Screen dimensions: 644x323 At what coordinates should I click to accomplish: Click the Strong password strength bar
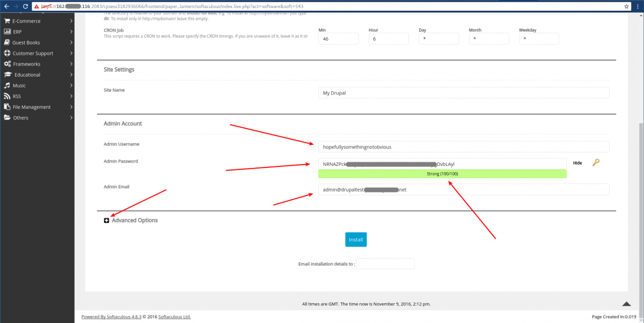(442, 173)
